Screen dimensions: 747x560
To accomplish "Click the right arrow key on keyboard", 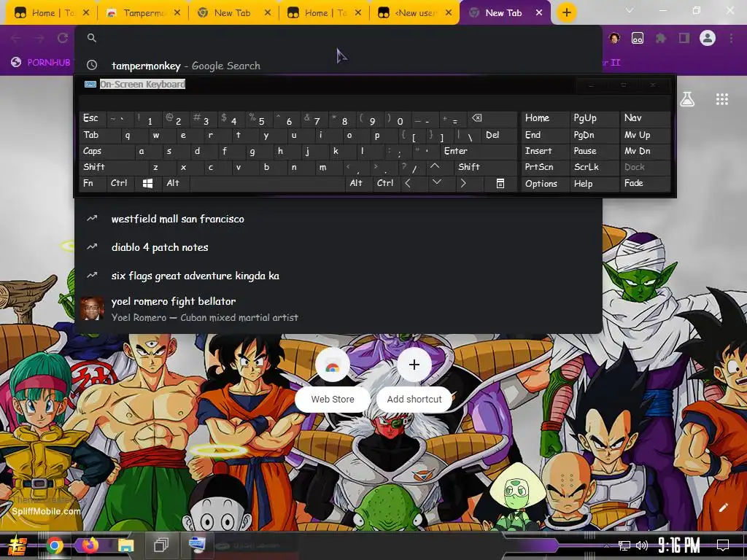I will tap(463, 183).
